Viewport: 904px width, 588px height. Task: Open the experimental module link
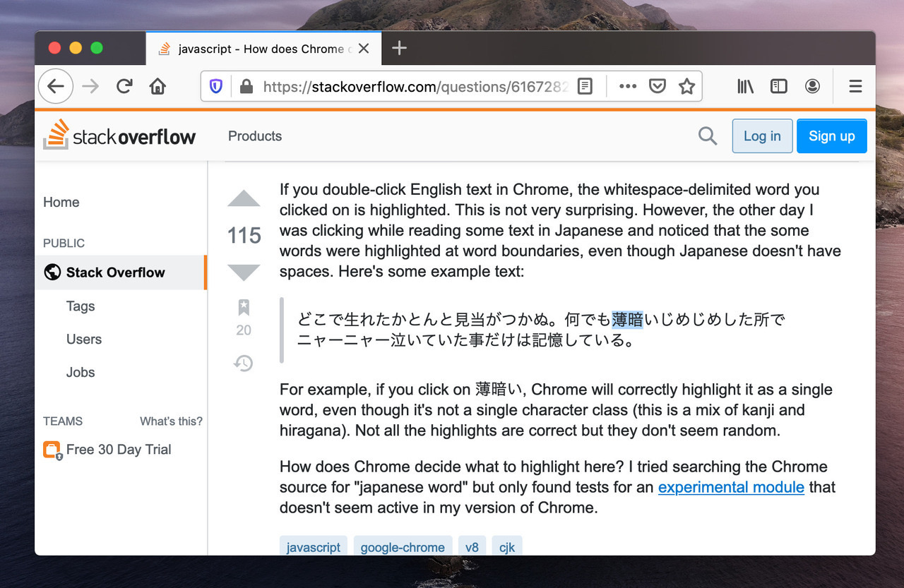point(731,487)
